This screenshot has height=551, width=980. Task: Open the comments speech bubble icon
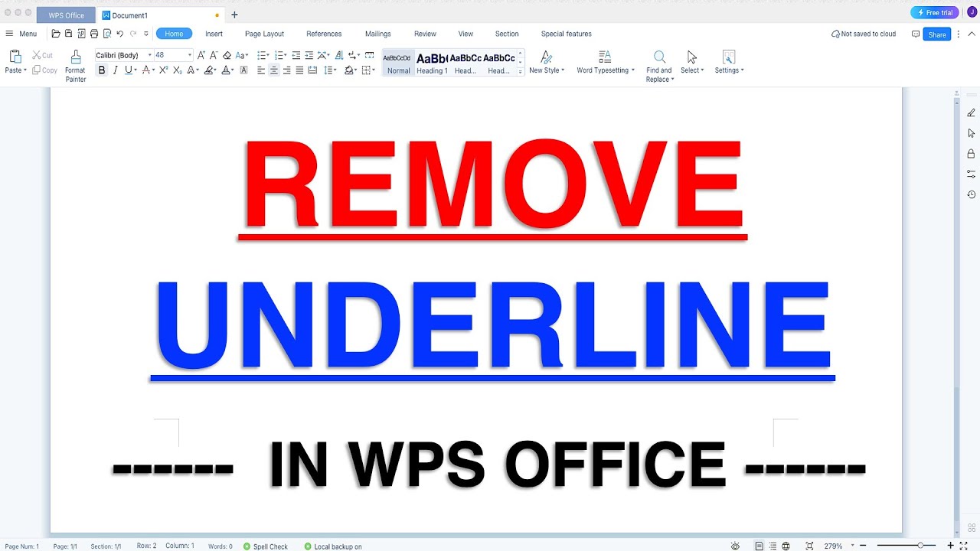916,34
